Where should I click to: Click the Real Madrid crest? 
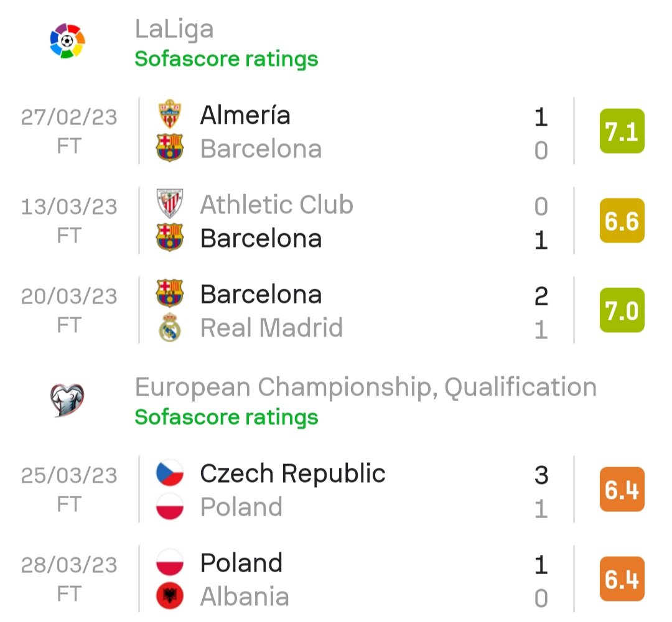[170, 327]
